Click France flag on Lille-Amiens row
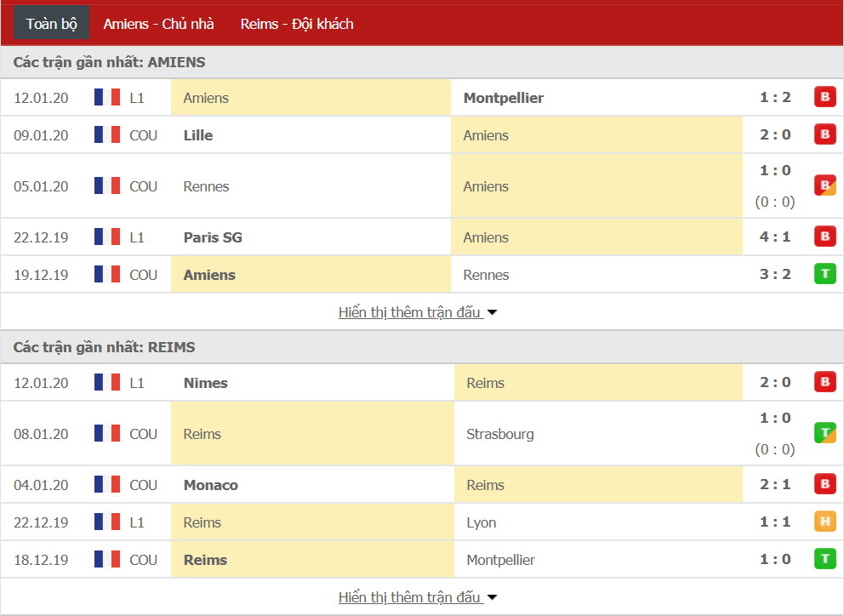The height and width of the screenshot is (616, 844). [107, 134]
